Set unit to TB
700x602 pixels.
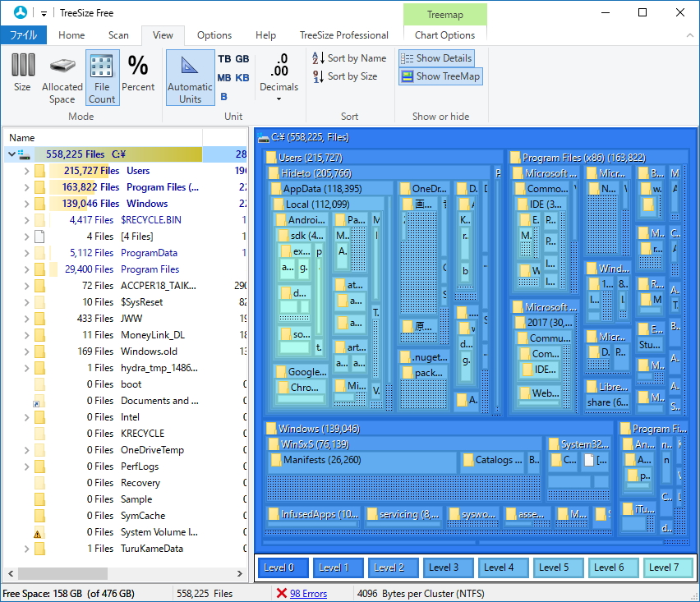(224, 59)
